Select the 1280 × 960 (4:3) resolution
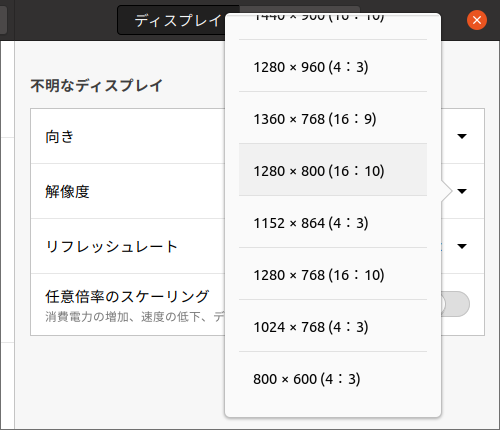The height and width of the screenshot is (430, 500). [x=333, y=67]
